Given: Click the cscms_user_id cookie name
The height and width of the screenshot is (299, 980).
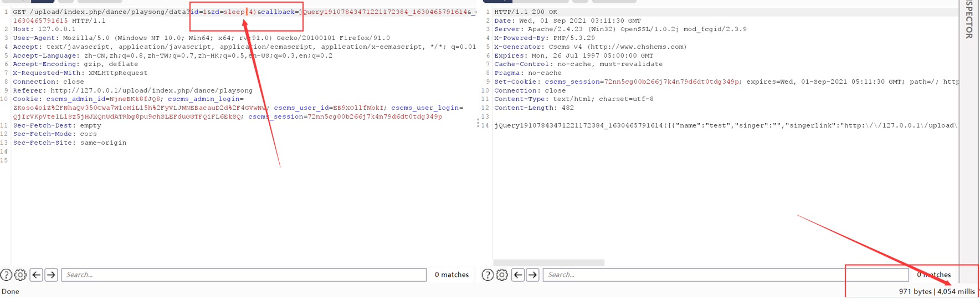Looking at the screenshot, I should tap(300, 108).
